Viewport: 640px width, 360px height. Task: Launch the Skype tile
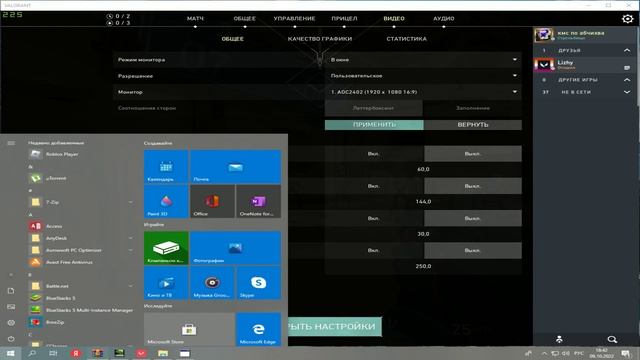click(x=258, y=283)
